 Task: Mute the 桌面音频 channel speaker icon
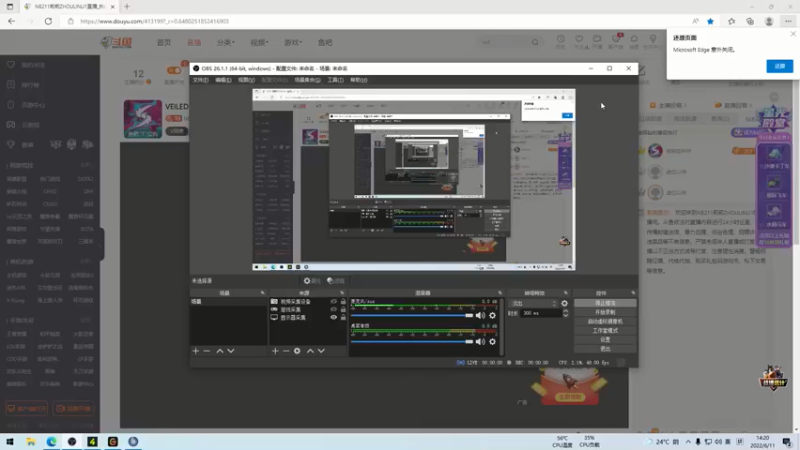[x=480, y=342]
